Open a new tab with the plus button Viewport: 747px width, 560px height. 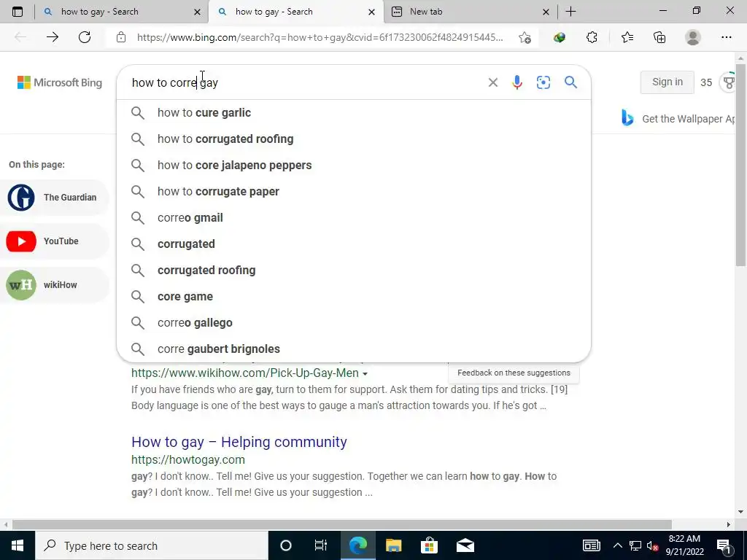point(570,12)
